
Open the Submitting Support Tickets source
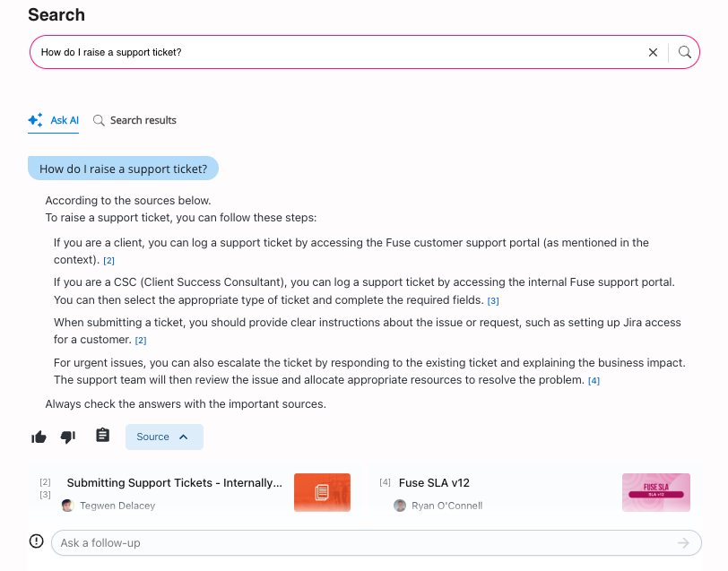coord(175,483)
